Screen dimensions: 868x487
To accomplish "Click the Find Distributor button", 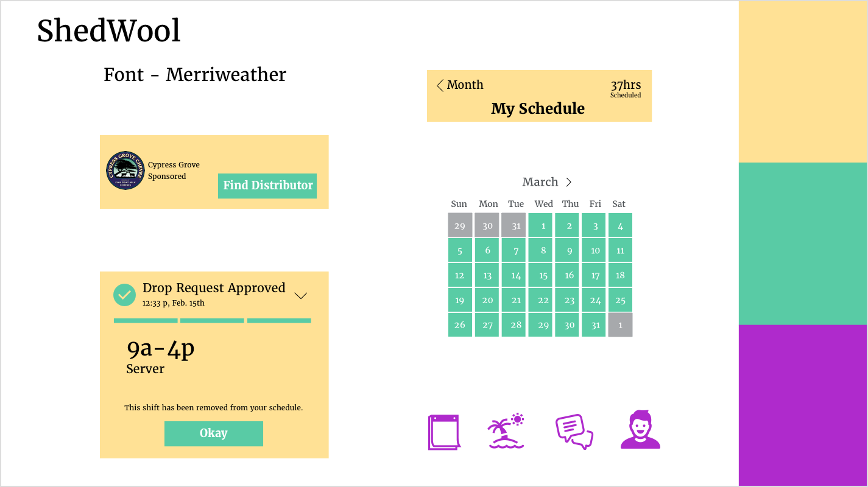I will tap(267, 186).
